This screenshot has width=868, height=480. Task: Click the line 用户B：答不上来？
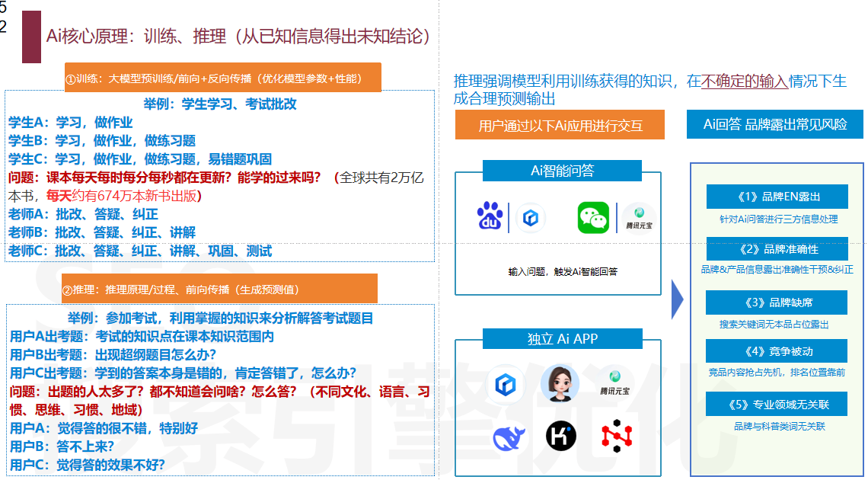pyautogui.click(x=62, y=446)
